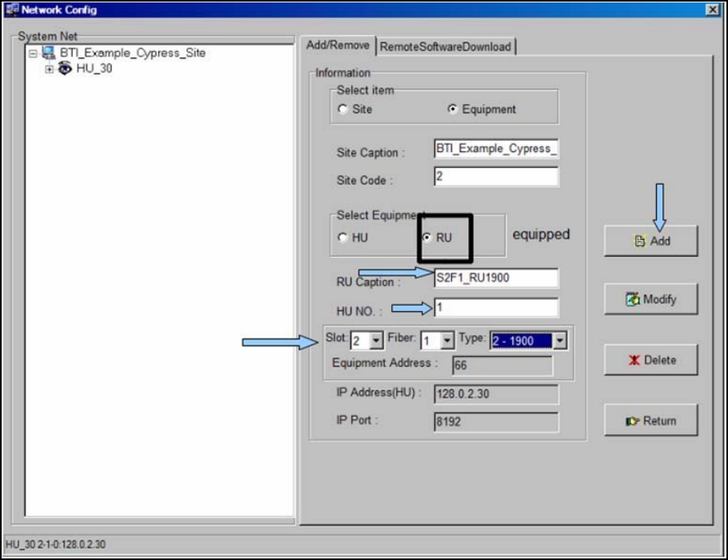Select BTI_Example_Cypress_Site in the tree
728x560 pixels.
click(x=132, y=53)
